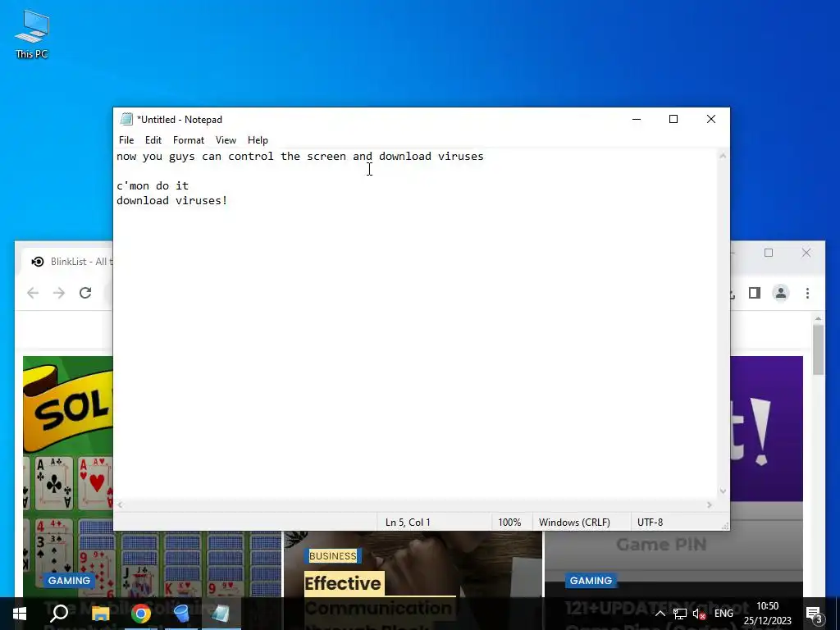Open Notepad's File menu
840x630 pixels.
[126, 140]
